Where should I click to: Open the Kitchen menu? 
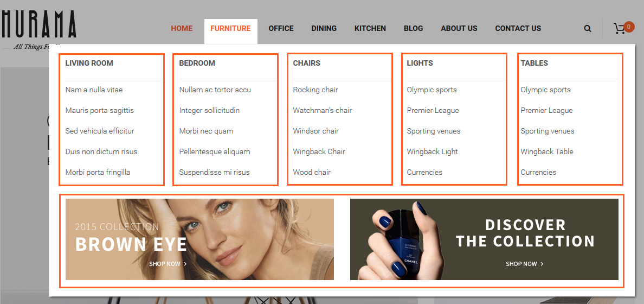click(370, 28)
